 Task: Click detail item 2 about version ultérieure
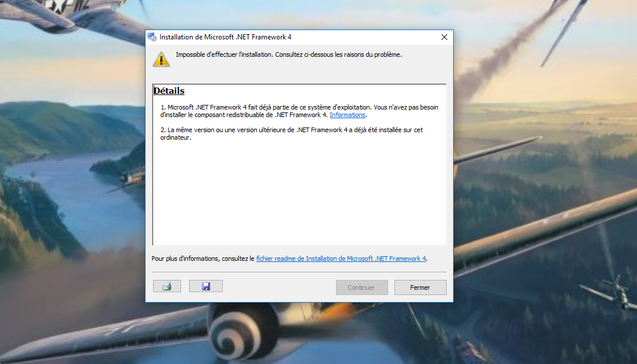pos(291,133)
